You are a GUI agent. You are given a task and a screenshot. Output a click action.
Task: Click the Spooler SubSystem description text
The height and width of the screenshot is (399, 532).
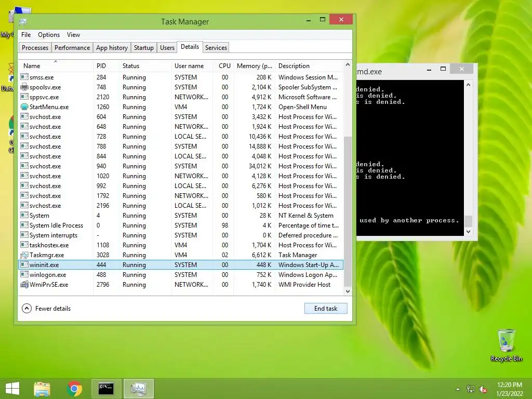point(308,87)
